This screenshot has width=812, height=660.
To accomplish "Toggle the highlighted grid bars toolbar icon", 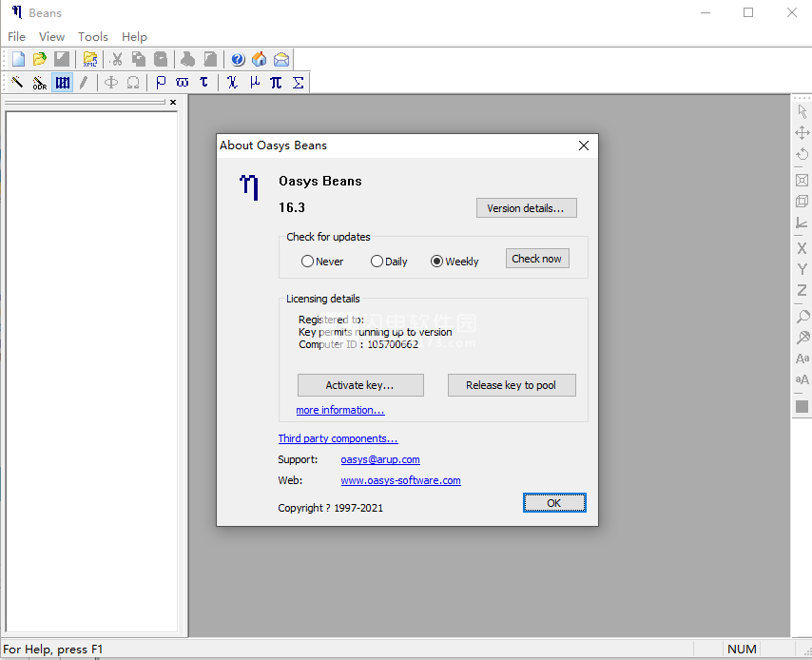I will pos(62,83).
